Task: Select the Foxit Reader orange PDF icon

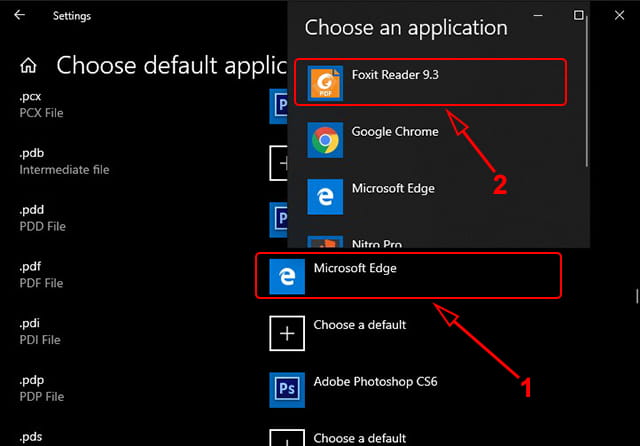Action: click(325, 83)
